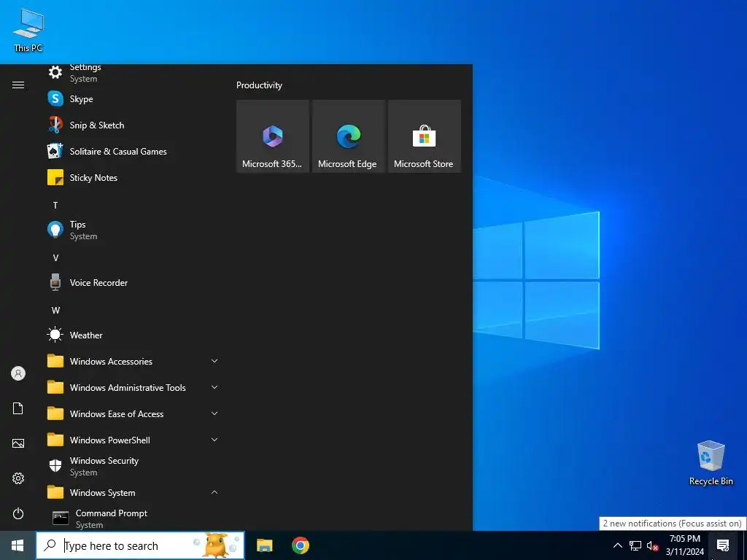Open the Microsoft 365 tile
Viewport: 747px width, 560px height.
coord(273,136)
